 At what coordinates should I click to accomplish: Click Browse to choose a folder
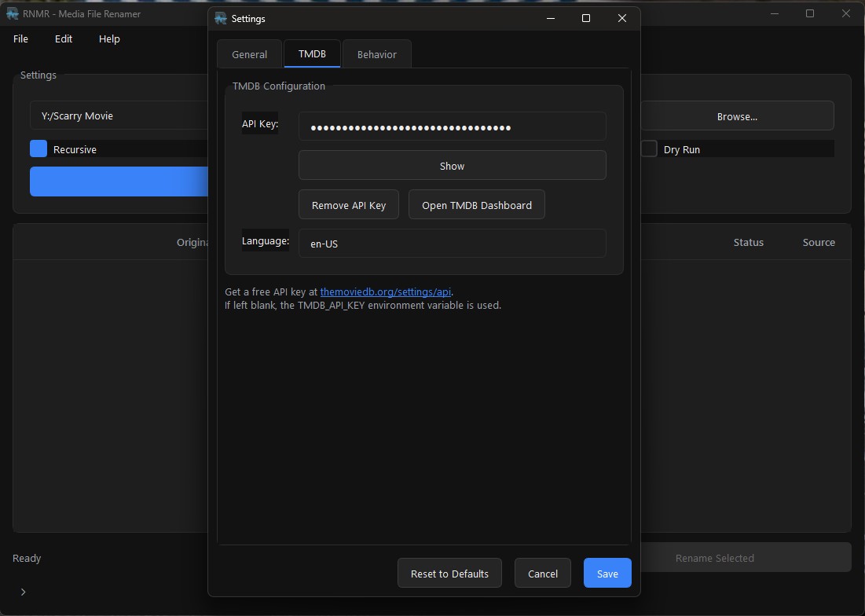pos(736,116)
